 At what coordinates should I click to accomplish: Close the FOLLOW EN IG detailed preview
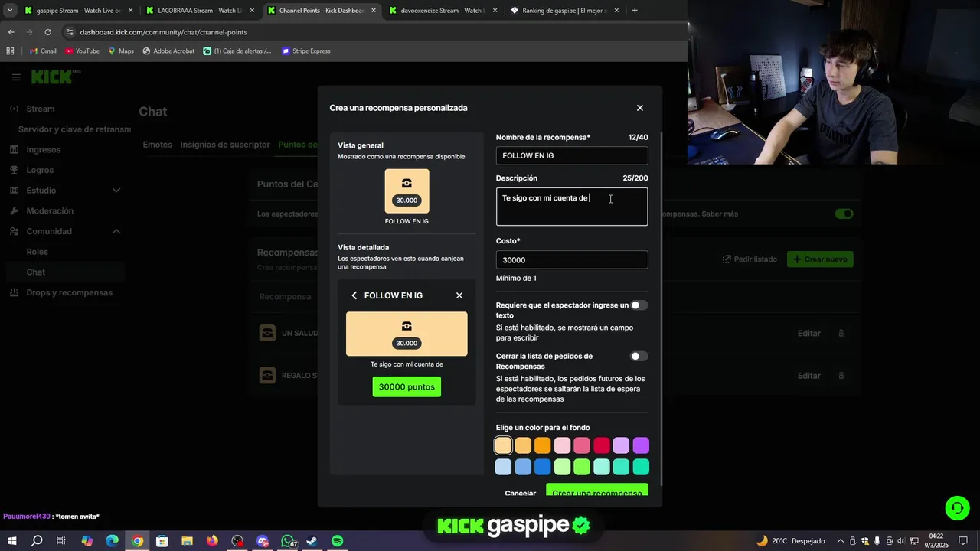pyautogui.click(x=459, y=295)
